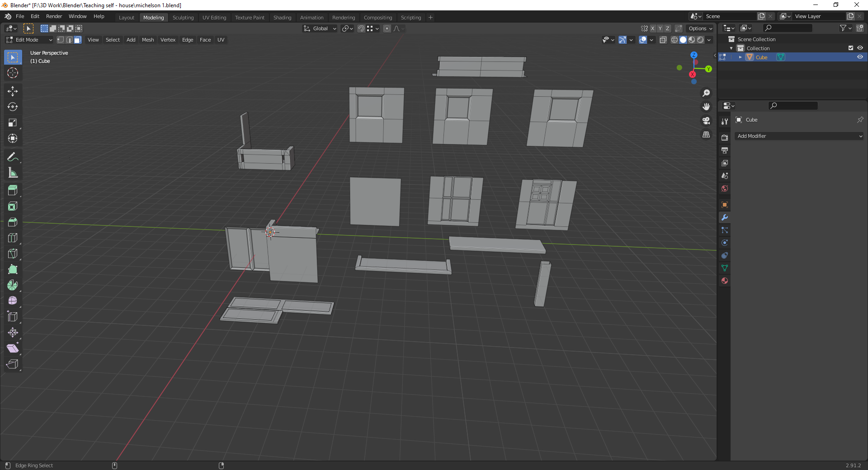Choose the Annotate pencil tool
The height and width of the screenshot is (470, 868).
13,157
